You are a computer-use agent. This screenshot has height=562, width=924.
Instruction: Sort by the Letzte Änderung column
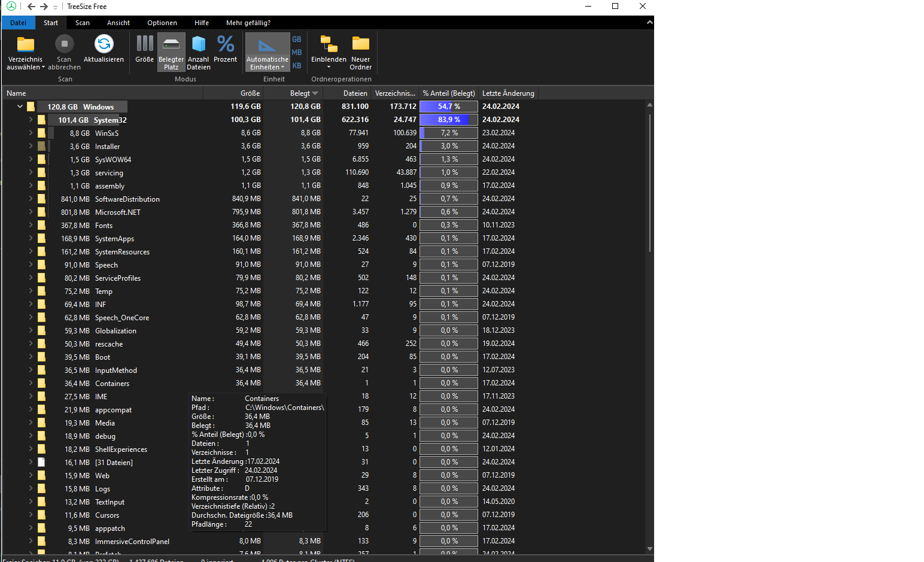[508, 93]
